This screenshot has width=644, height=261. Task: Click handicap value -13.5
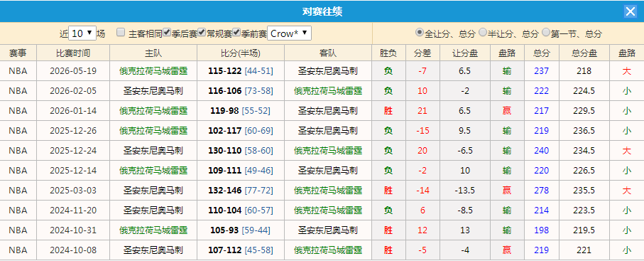[465, 191]
